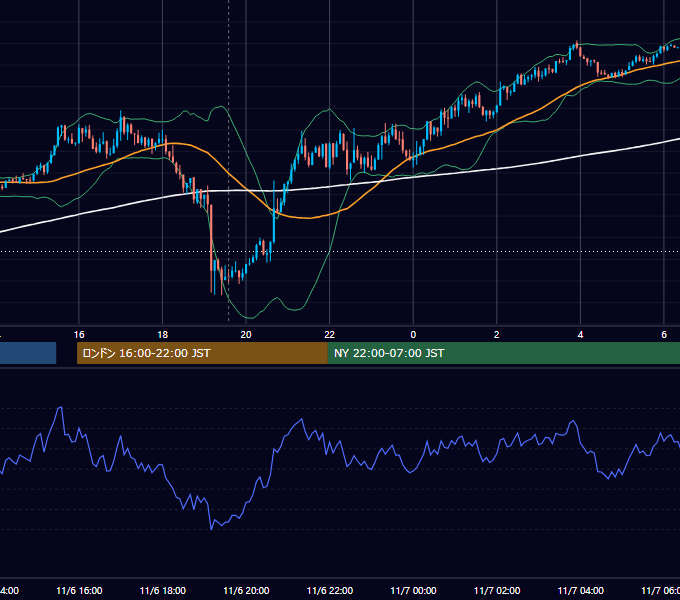Click the 11/7 02:00 date label on the bottom axis
The image size is (680, 600).
click(497, 591)
